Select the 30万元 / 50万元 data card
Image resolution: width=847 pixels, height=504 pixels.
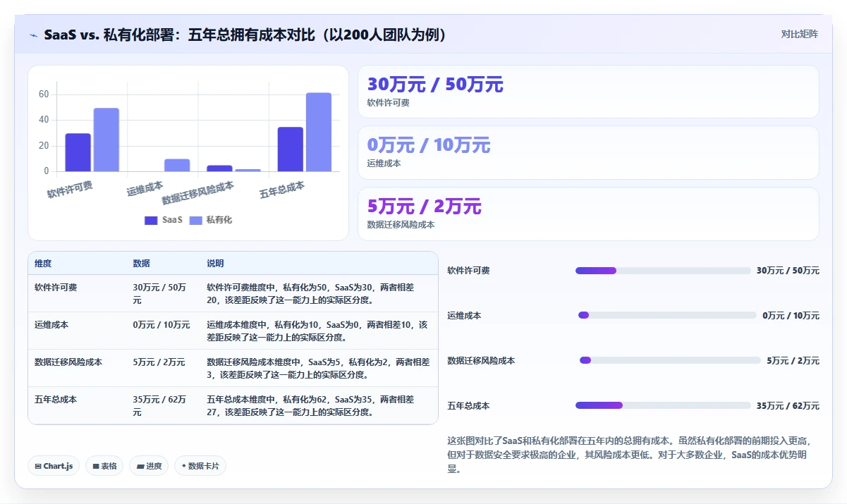pos(588,92)
